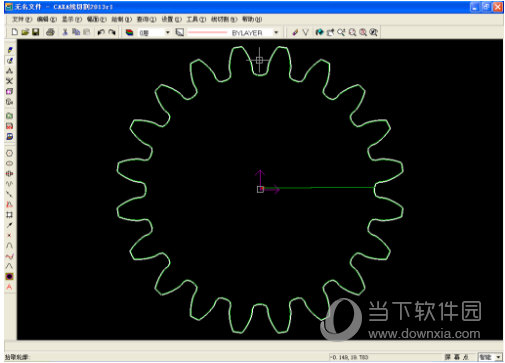Select the dark filled circle tool

coord(9,276)
